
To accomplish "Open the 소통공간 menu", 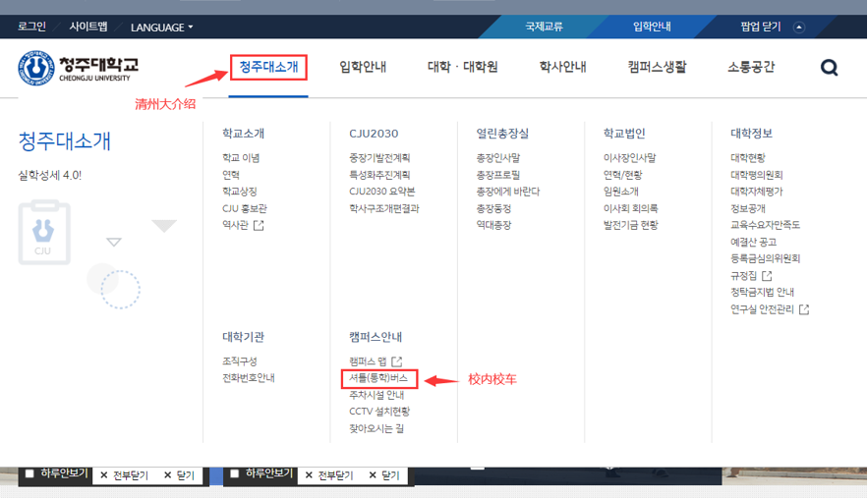I will 751,67.
